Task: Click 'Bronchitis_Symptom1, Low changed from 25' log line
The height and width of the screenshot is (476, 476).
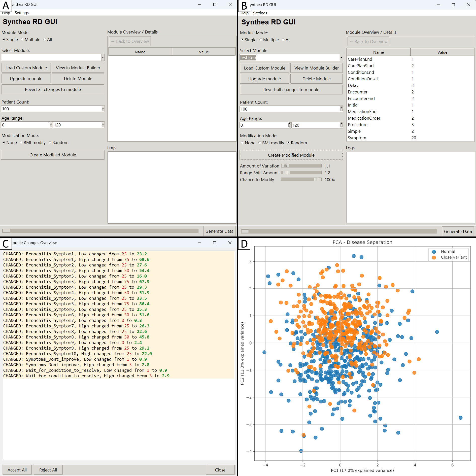Action: coord(75,254)
